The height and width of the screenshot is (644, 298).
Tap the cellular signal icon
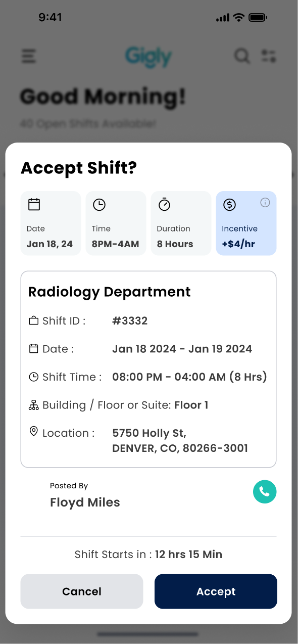[x=223, y=18]
